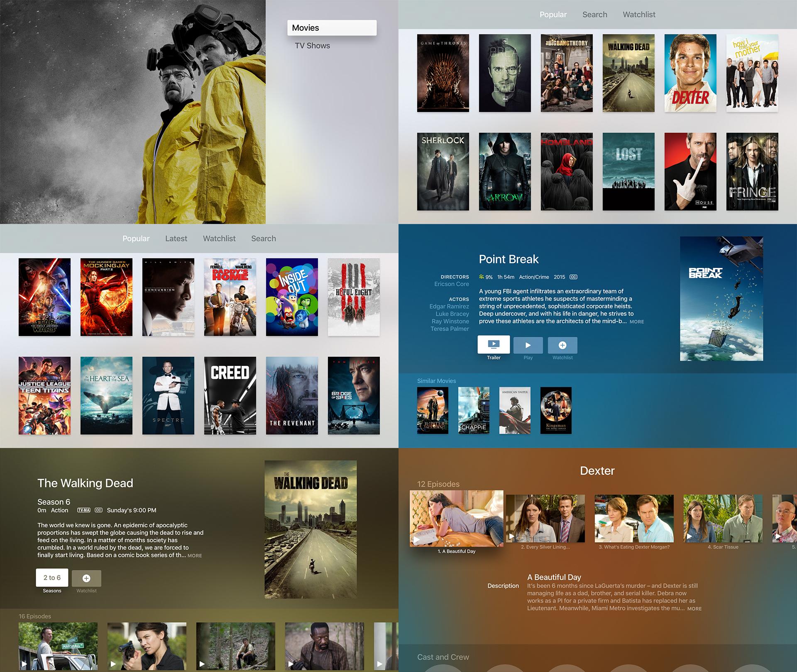This screenshot has height=672, width=797.
Task: Open similar movie Chappie poster
Action: (474, 410)
